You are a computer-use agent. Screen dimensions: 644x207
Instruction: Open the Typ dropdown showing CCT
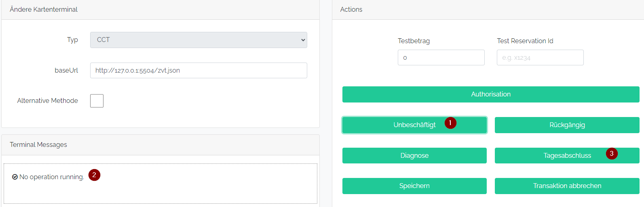198,40
